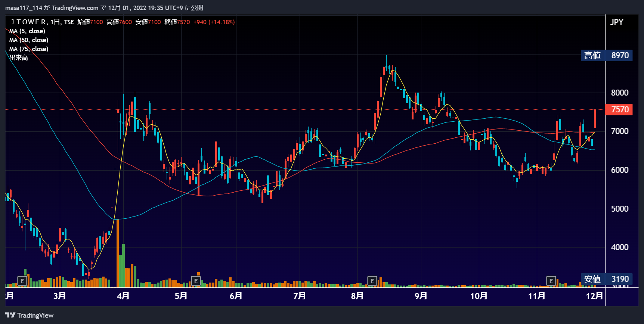Click the earnings E marker near March
The image size is (644, 324).
pyautogui.click(x=22, y=281)
